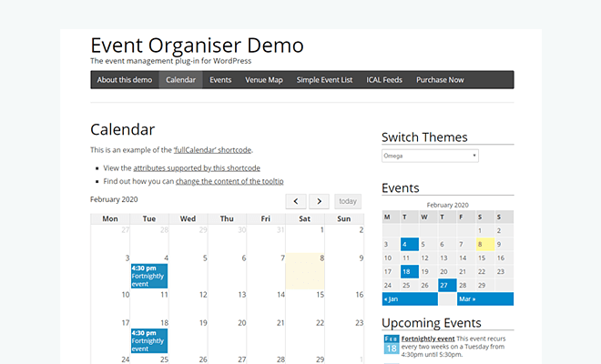
Task: Go to « Jan in mini calendar
Action: tap(410, 298)
